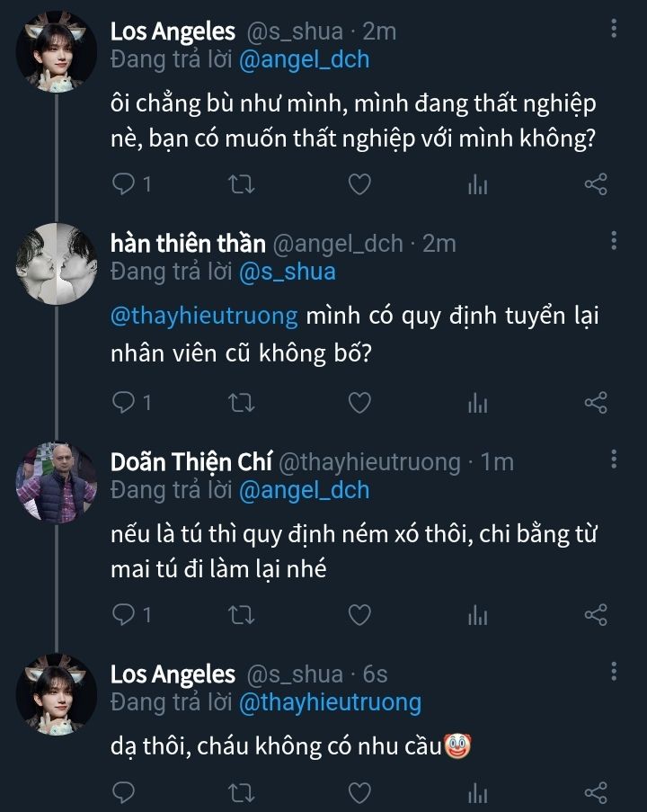This screenshot has height=812, width=647.
Task: Click the Doãn Thiện Chí display name
Action: tap(191, 462)
